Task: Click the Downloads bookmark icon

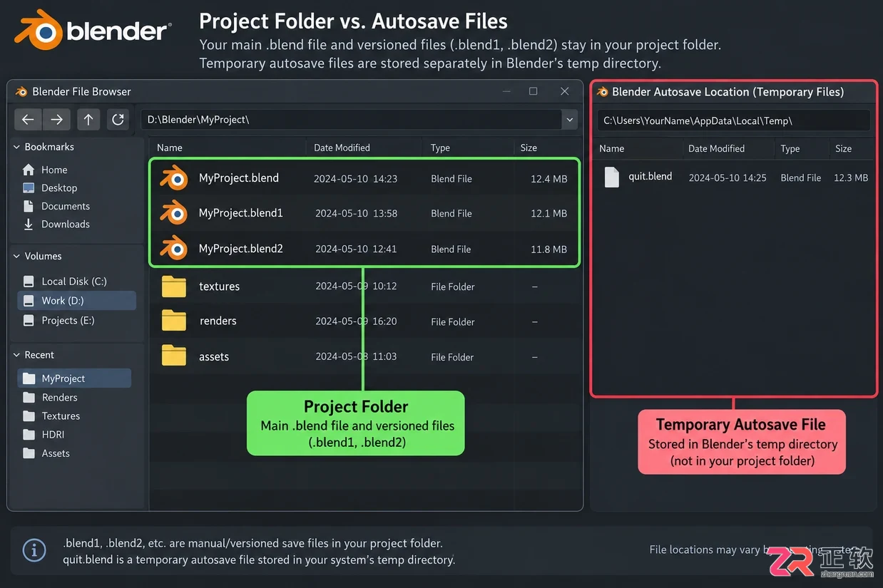Action: 29,224
